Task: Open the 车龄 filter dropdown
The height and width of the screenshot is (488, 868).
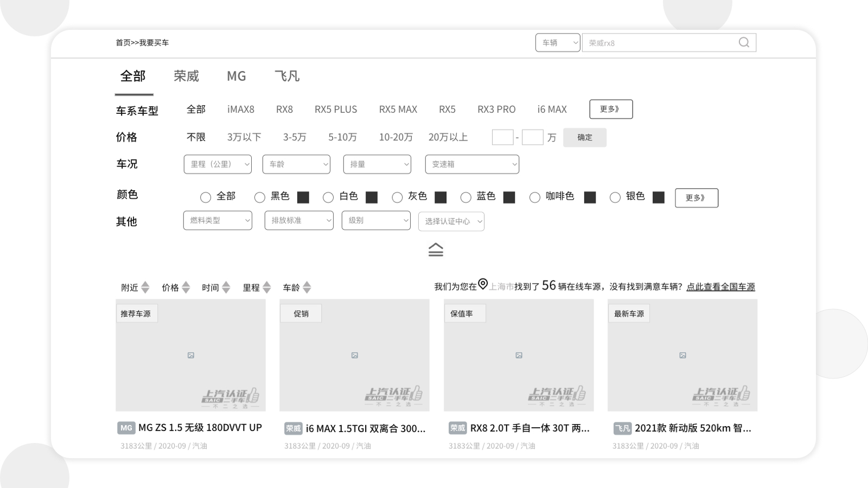Action: coord(296,164)
